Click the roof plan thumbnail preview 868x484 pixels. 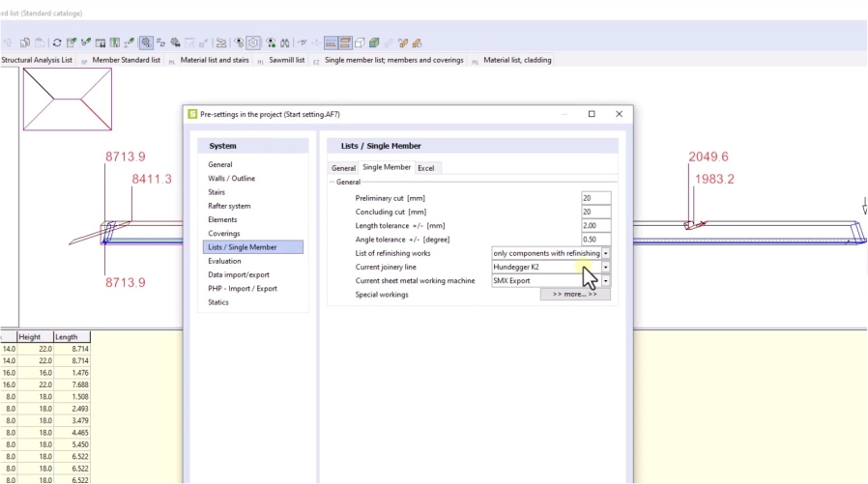click(x=68, y=99)
